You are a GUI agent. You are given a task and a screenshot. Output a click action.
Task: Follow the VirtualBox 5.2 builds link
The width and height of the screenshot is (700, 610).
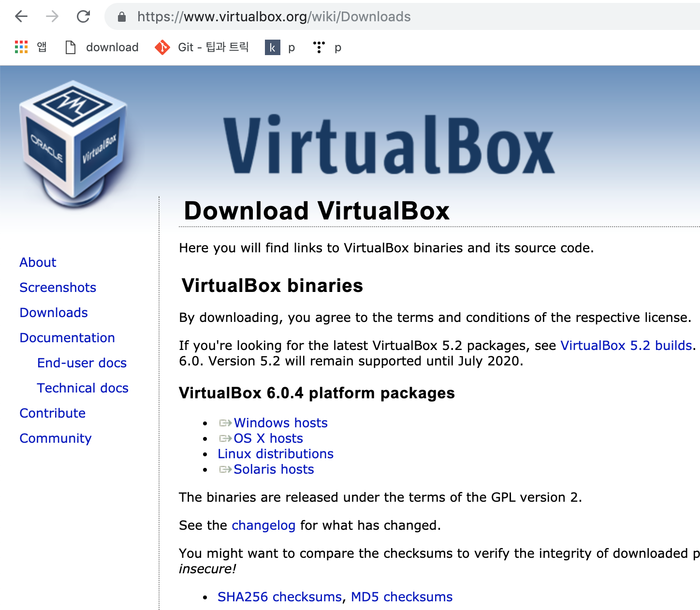(627, 346)
